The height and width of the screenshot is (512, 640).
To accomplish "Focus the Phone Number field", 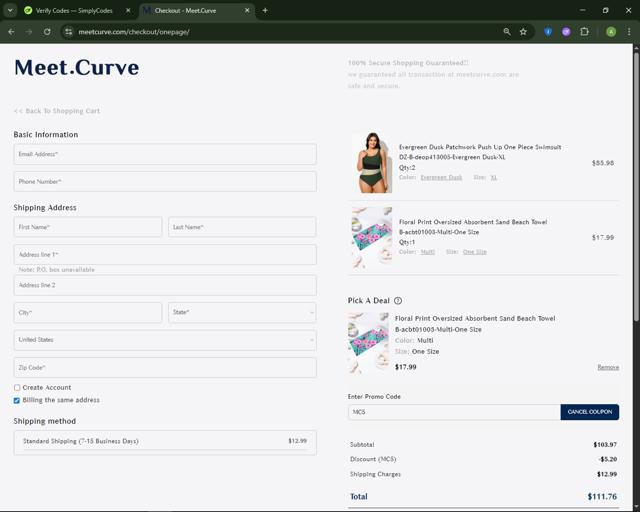I will 165,182.
